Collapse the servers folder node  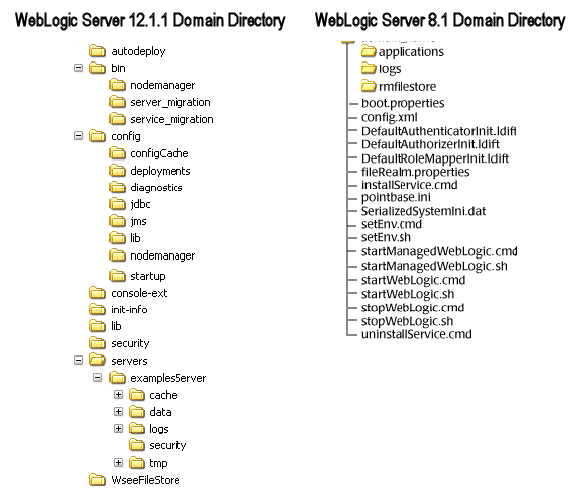(78, 360)
